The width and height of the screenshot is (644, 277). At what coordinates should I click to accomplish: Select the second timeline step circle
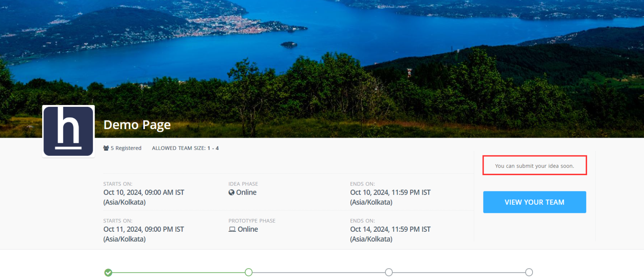[249, 272]
